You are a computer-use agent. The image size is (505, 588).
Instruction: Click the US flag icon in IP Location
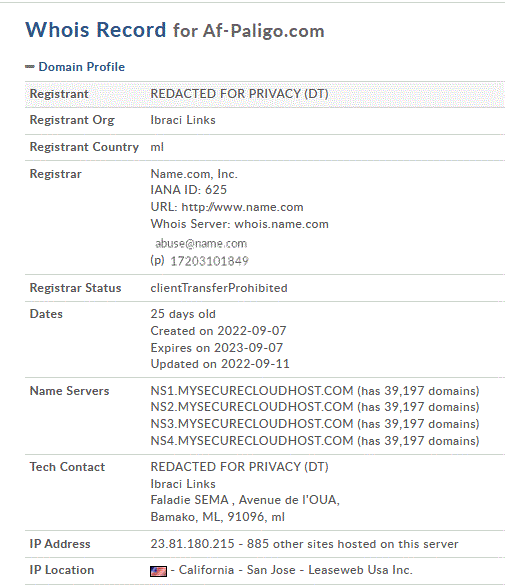[x=158, y=571]
